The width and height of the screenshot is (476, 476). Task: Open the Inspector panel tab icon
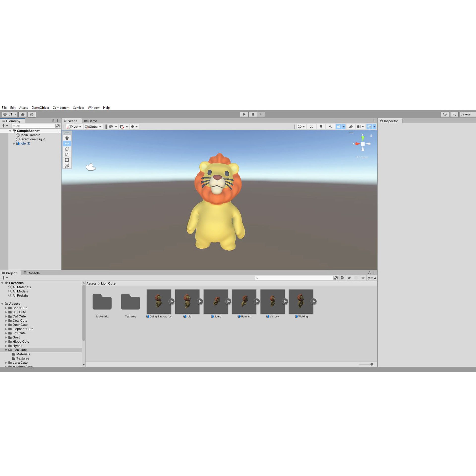pyautogui.click(x=382, y=121)
